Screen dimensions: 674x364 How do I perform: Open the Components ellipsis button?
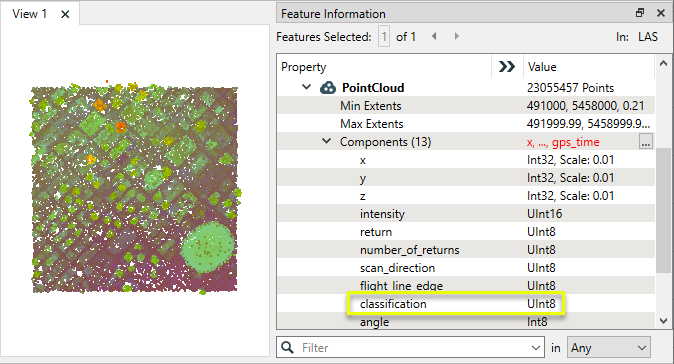pos(646,141)
